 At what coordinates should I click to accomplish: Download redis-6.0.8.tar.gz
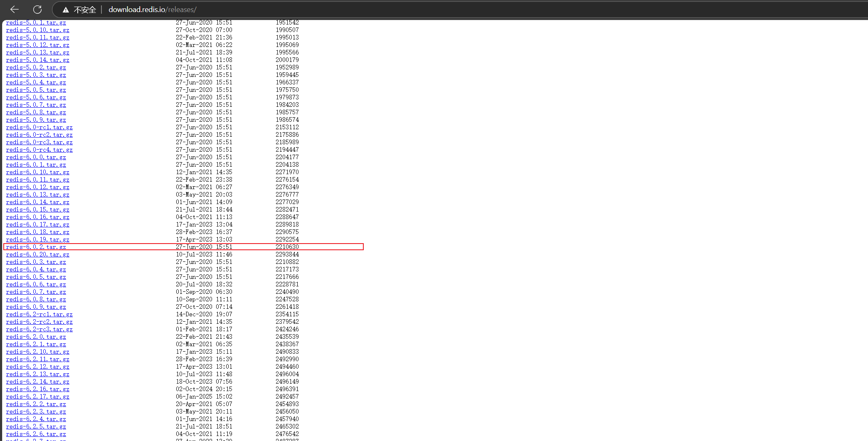(x=36, y=299)
